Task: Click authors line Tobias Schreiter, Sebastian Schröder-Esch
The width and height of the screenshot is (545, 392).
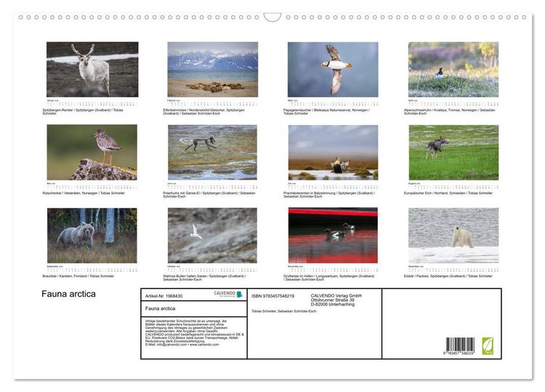Action: click(x=284, y=311)
